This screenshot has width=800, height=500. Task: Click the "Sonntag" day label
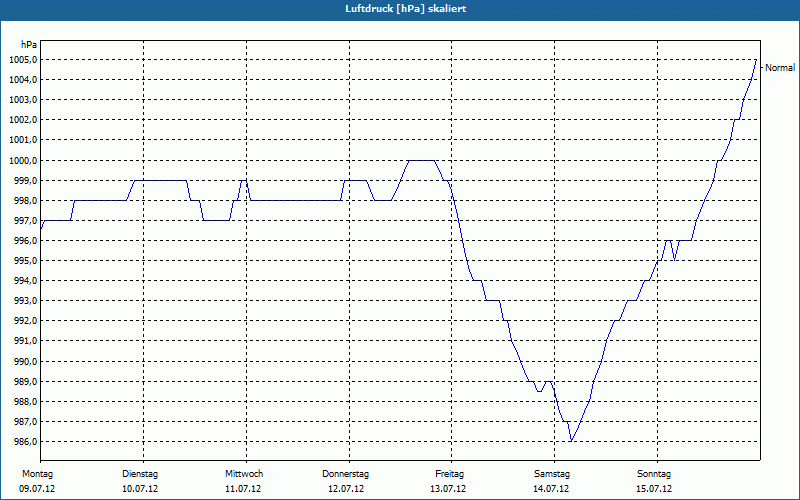point(654,474)
